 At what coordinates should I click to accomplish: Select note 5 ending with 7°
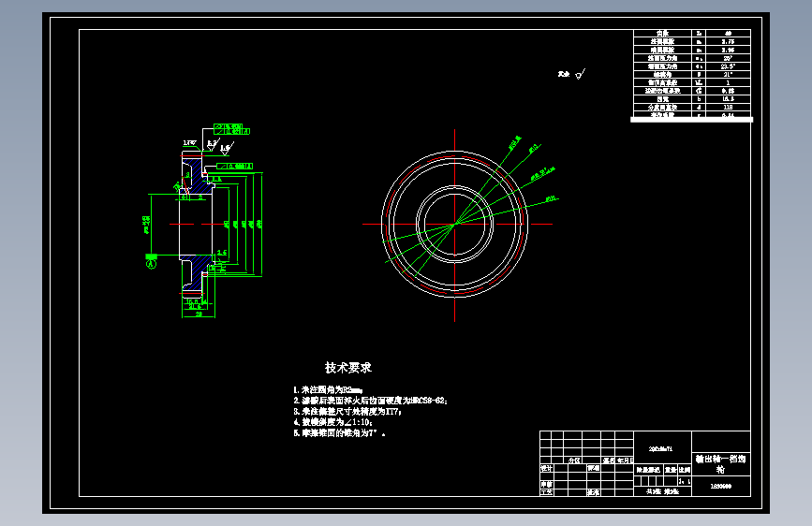pyautogui.click(x=339, y=433)
